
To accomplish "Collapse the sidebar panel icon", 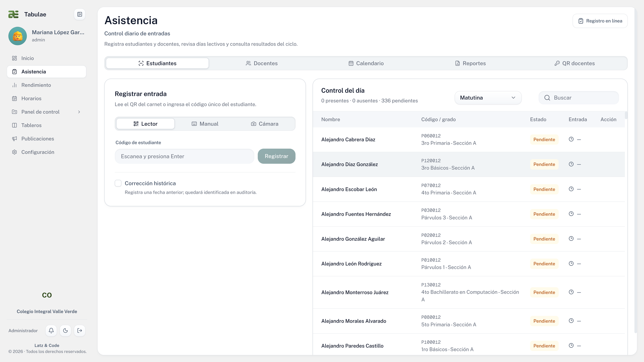I will (x=79, y=14).
